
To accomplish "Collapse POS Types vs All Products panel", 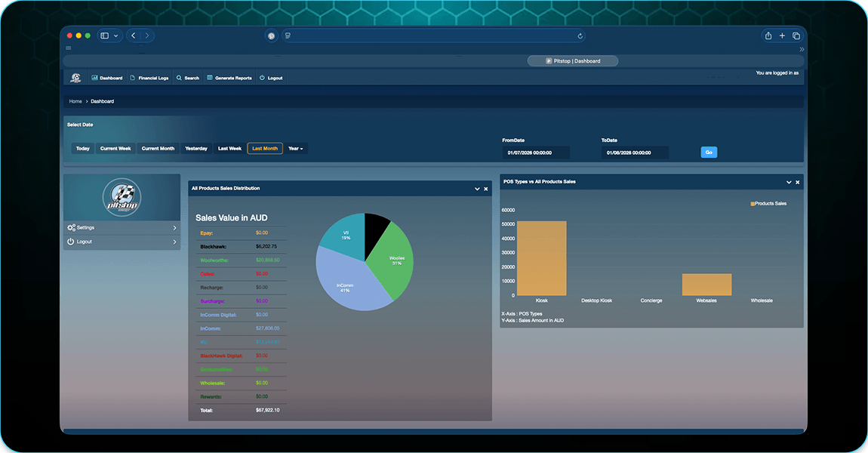I will pyautogui.click(x=789, y=182).
